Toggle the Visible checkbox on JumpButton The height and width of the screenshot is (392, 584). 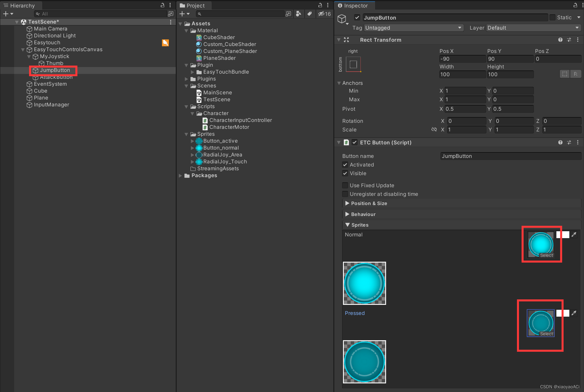[344, 173]
